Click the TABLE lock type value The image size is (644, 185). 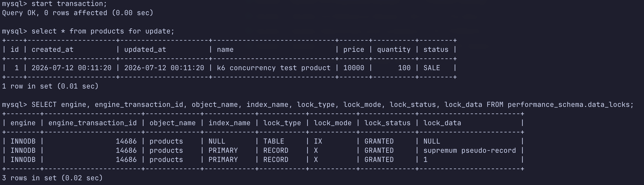click(x=273, y=141)
